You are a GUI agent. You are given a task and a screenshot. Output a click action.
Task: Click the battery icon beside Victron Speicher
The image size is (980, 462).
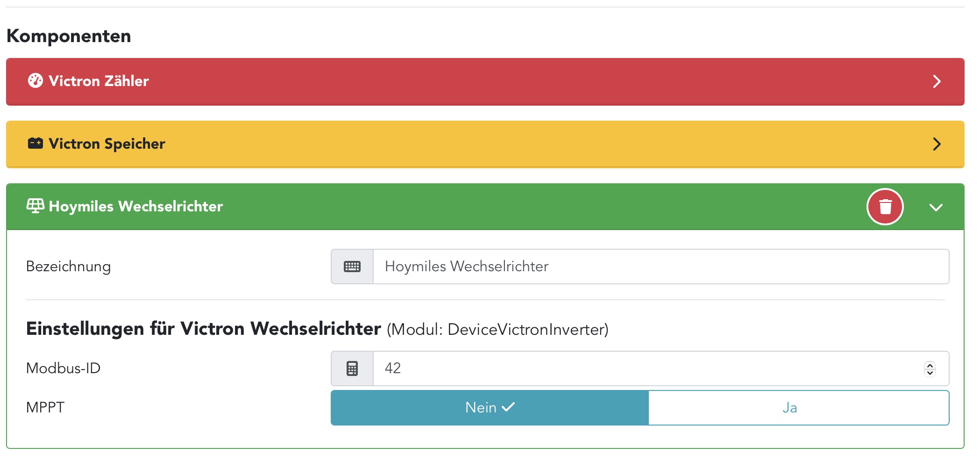pyautogui.click(x=35, y=144)
